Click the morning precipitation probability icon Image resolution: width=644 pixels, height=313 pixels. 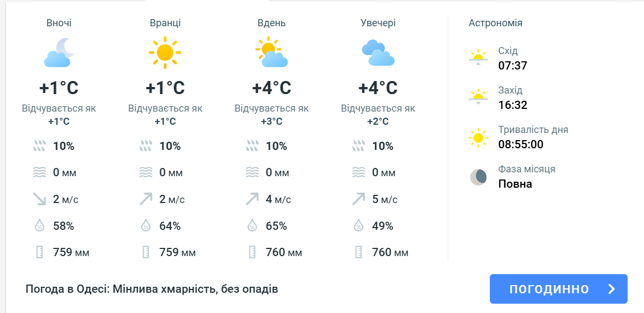pos(146,146)
